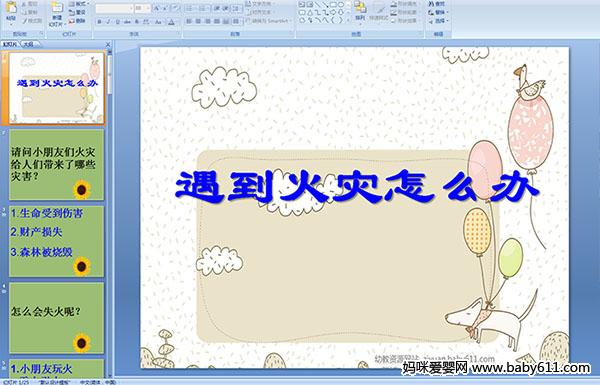The image size is (600, 385).
Task: Align paragraph text right
Action: pyautogui.click(x=207, y=22)
